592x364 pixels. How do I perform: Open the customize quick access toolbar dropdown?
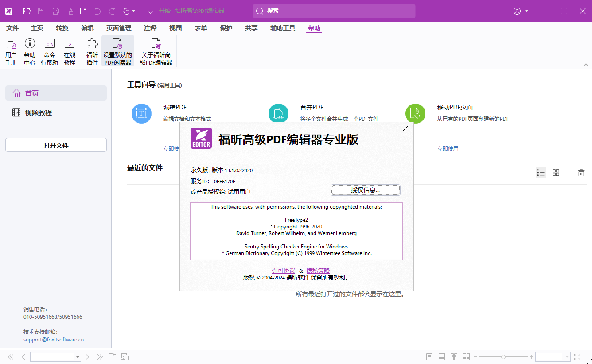(150, 11)
